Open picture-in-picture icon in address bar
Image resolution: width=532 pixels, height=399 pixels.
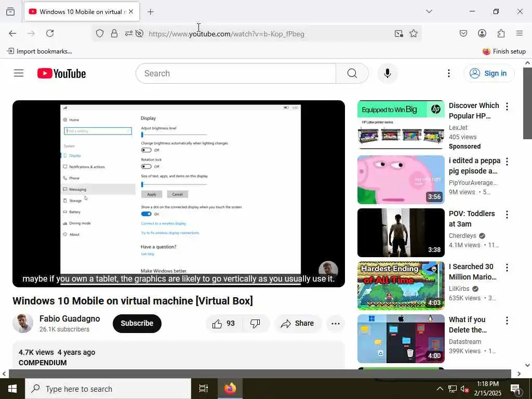[x=398, y=33]
